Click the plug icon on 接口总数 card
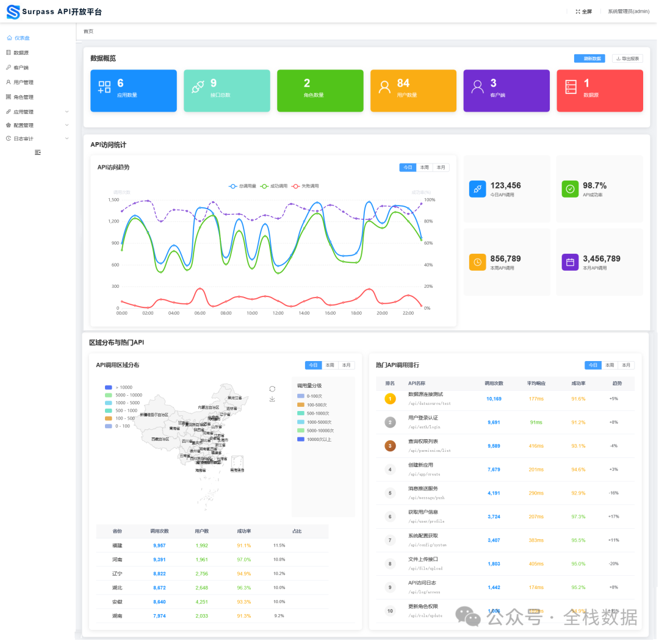Image resolution: width=659 pixels, height=644 pixels. [x=197, y=87]
